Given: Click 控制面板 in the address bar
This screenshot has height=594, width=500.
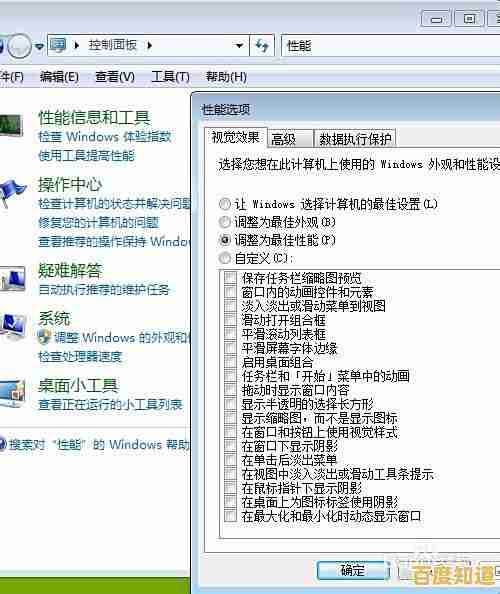Looking at the screenshot, I should pyautogui.click(x=112, y=45).
